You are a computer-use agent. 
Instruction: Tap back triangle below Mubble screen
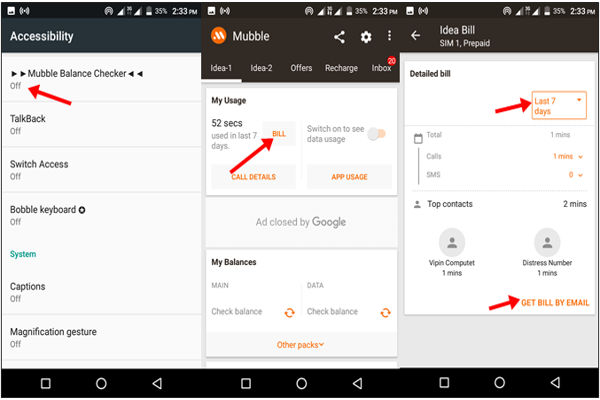pyautogui.click(x=357, y=383)
